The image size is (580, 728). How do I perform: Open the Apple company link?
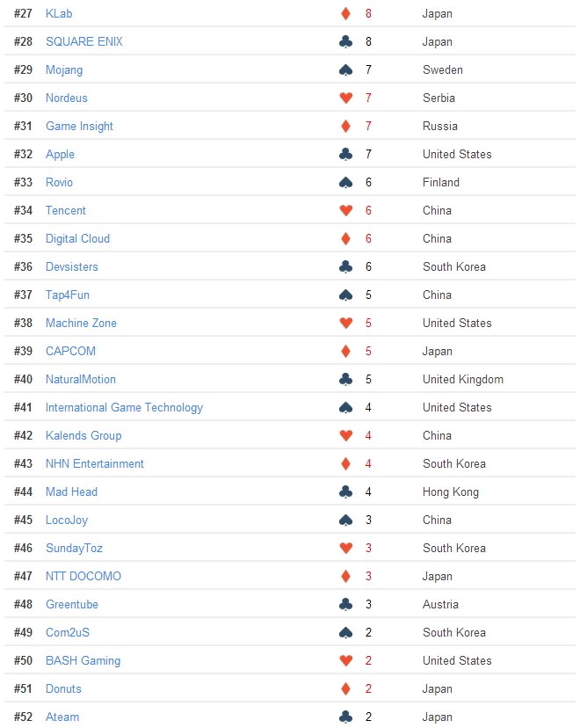tap(60, 155)
